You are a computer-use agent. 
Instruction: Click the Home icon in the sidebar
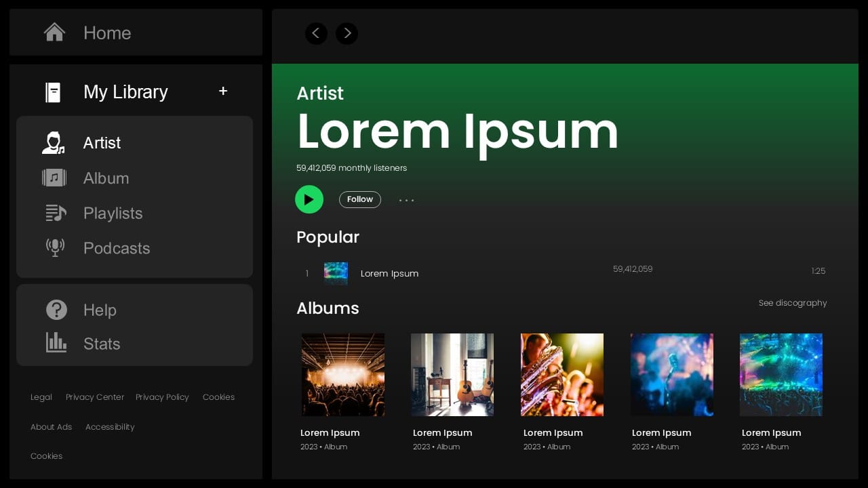54,33
